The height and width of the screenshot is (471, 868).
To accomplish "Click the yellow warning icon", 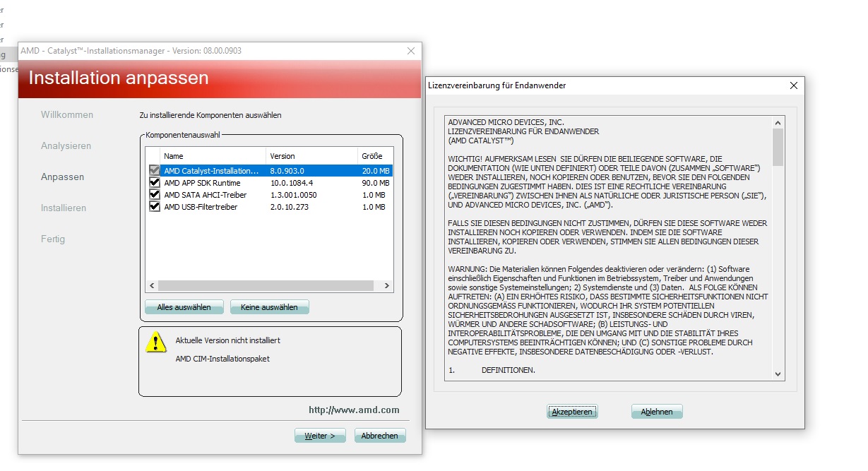I will [x=155, y=341].
